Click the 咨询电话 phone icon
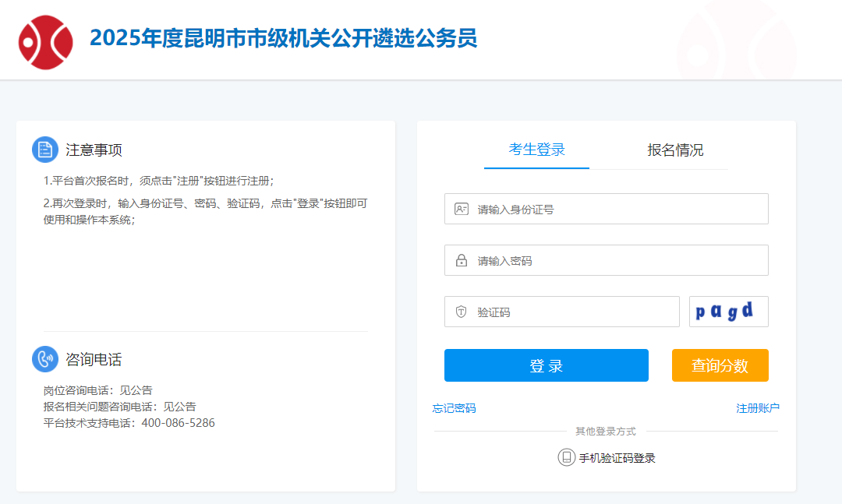Viewport: 842px width, 504px height. [x=45, y=359]
